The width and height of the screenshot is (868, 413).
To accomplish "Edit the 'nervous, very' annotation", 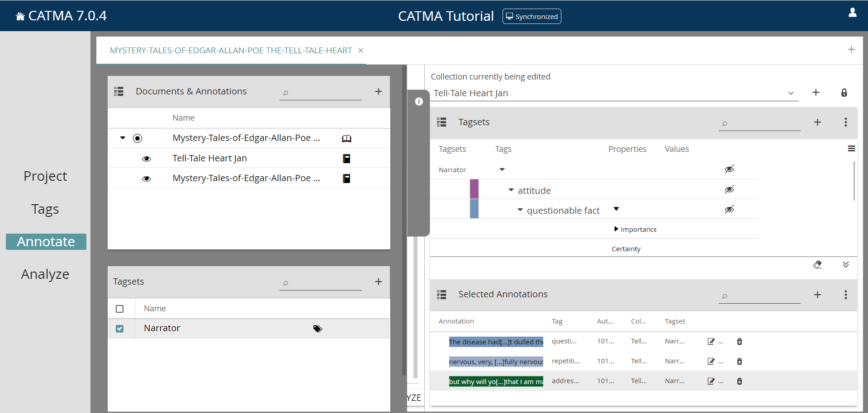I will 711,361.
